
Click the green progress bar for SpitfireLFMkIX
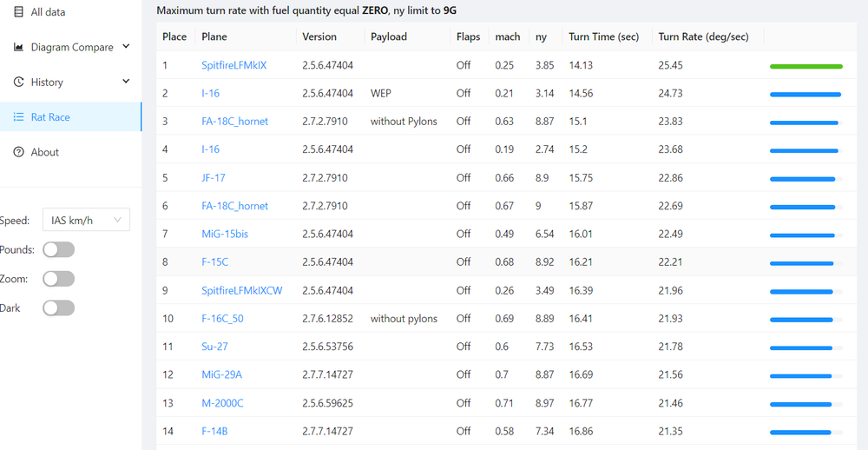pyautogui.click(x=806, y=66)
